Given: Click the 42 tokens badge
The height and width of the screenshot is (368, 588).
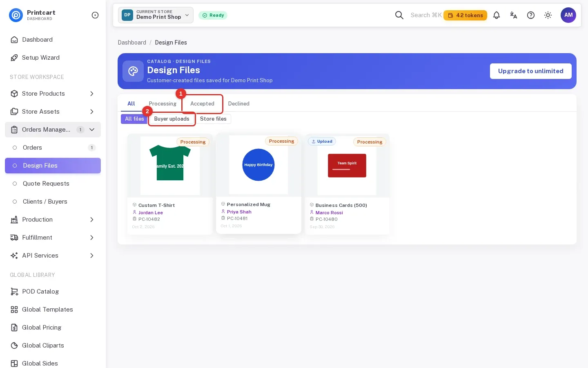Looking at the screenshot, I should [x=465, y=15].
